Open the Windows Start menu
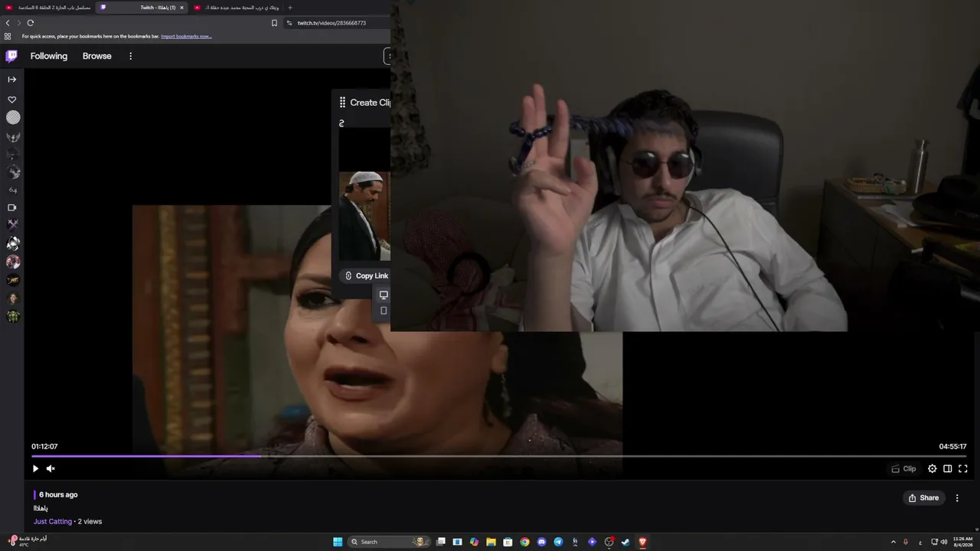The image size is (980, 551). pyautogui.click(x=338, y=542)
